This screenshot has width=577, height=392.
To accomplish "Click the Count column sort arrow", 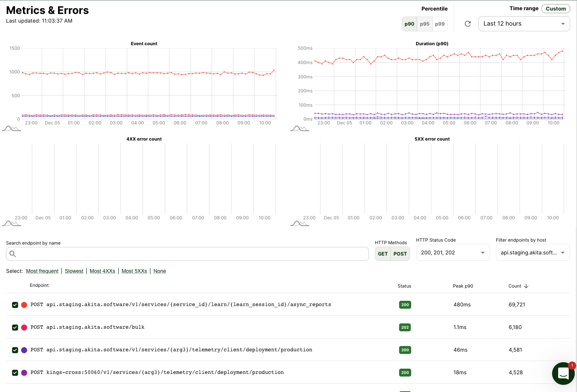I will pos(526,286).
